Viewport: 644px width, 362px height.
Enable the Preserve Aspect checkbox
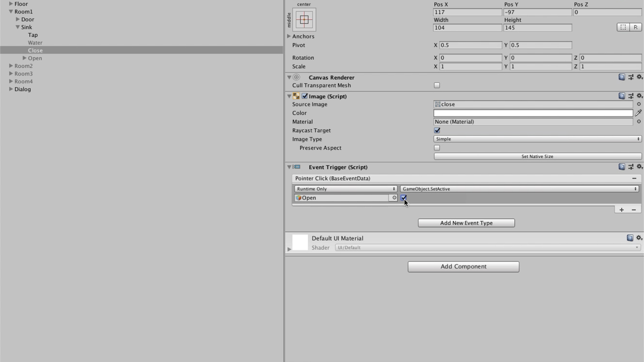[437, 148]
